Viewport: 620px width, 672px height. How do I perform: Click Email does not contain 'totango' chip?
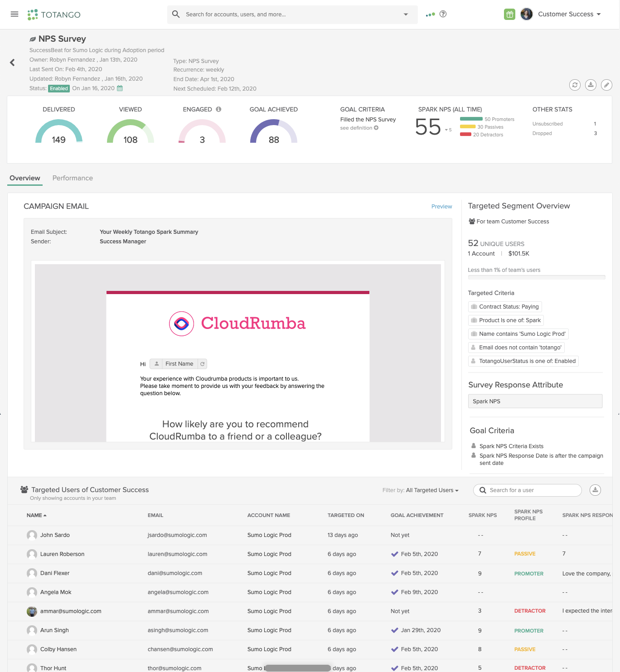[516, 348]
